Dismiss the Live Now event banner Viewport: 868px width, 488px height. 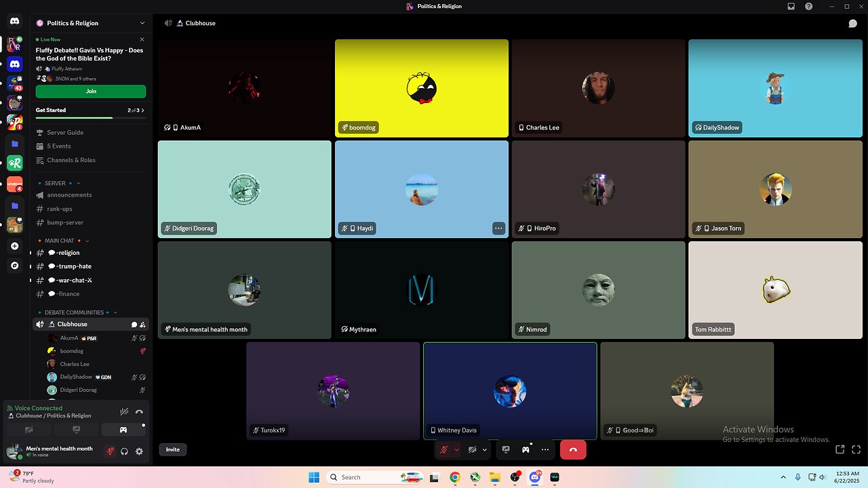click(142, 39)
